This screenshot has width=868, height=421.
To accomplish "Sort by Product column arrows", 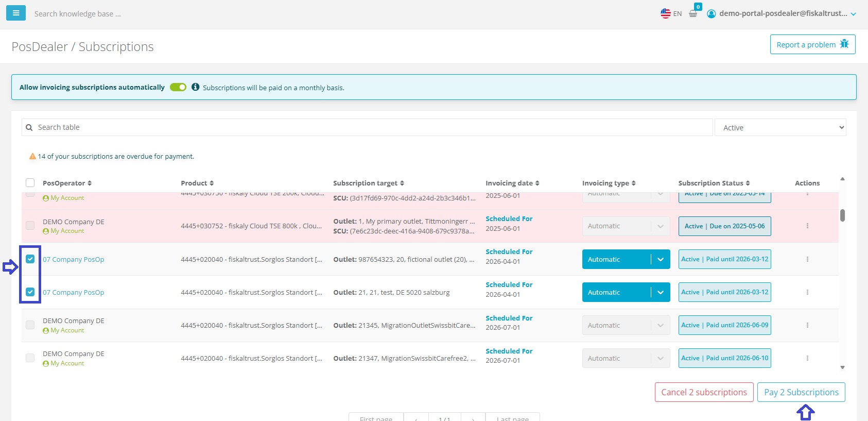I will [212, 183].
